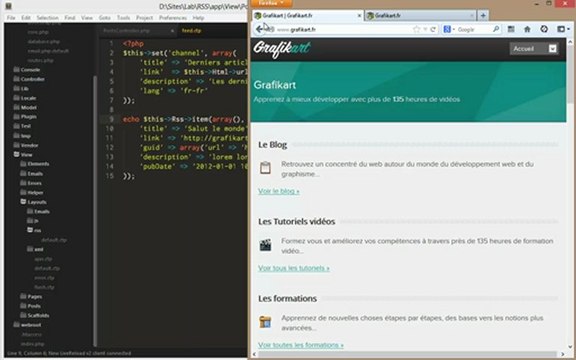This screenshot has height=360, width=576.
Task: Go to Firefox home page icon
Action: pos(527,29)
